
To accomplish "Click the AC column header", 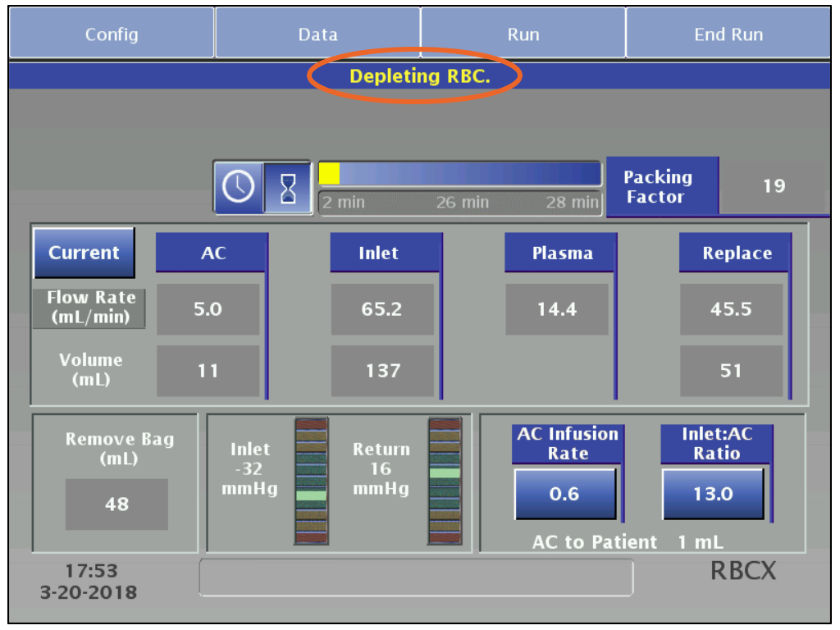I will click(x=212, y=253).
